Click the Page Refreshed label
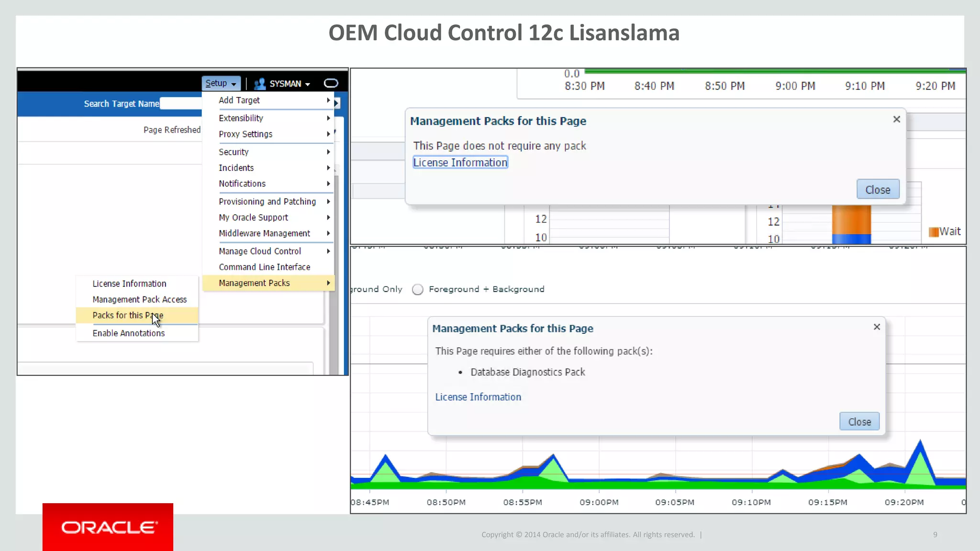Screen dimensions: 980x551 [x=172, y=130]
